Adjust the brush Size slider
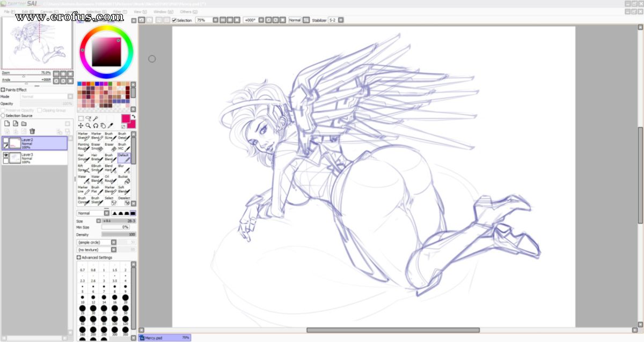The width and height of the screenshot is (644, 342). 119,220
